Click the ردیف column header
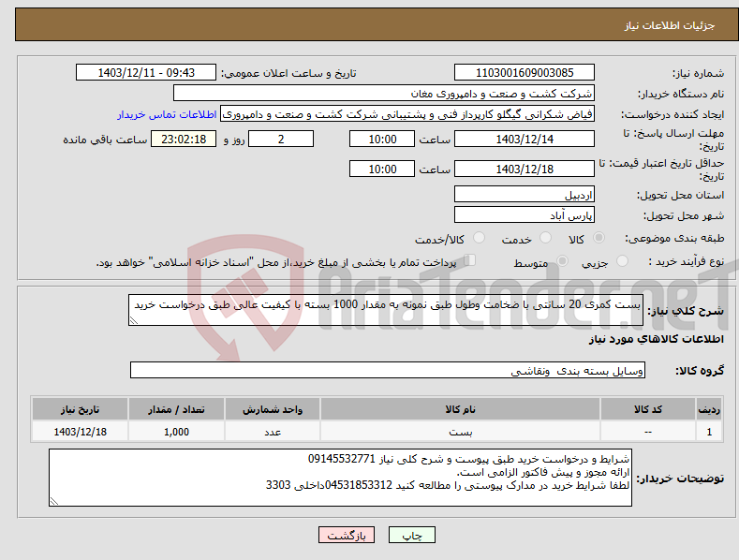This screenshot has width=739, height=560. tap(709, 408)
